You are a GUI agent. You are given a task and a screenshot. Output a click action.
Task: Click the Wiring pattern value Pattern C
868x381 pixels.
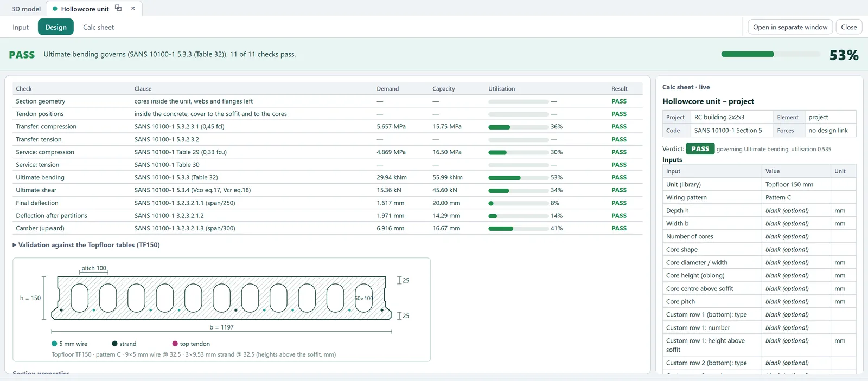click(796, 198)
